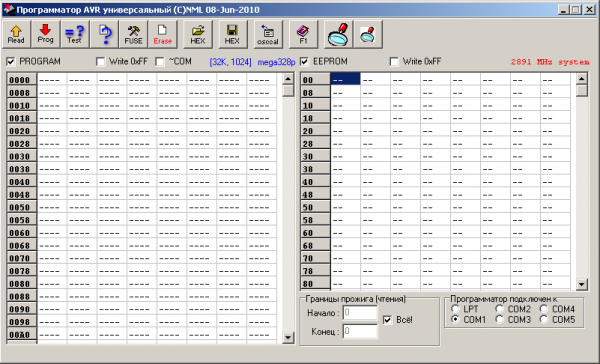
Task: Click the Начало start address field
Action: pyautogui.click(x=360, y=313)
